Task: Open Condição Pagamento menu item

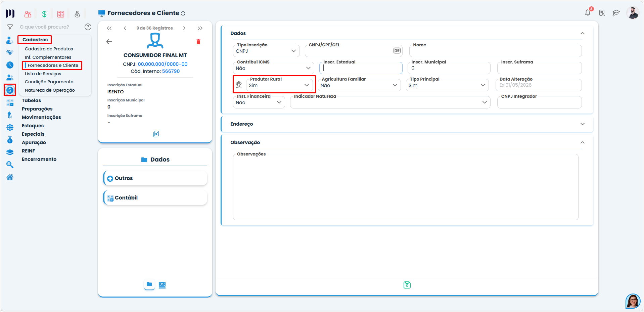Action: [49, 82]
